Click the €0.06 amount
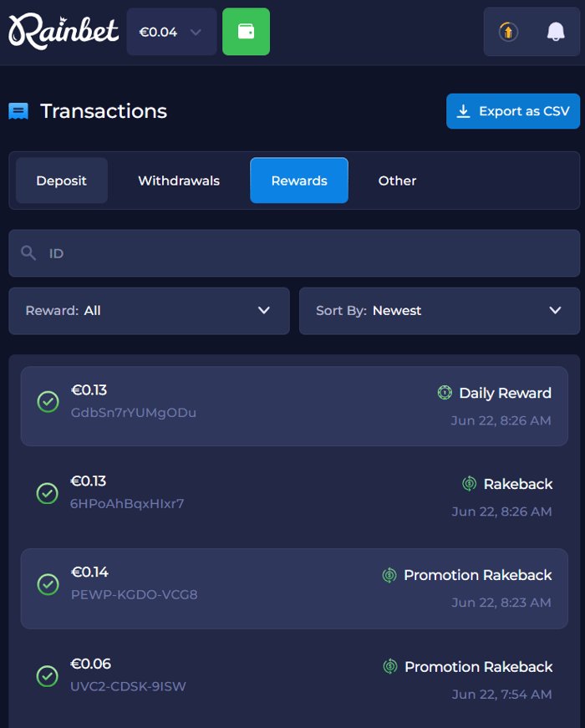585x728 pixels. [90, 664]
